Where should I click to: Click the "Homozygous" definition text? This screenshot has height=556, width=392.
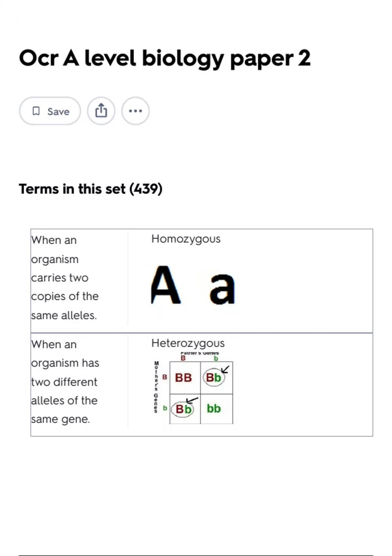[186, 239]
